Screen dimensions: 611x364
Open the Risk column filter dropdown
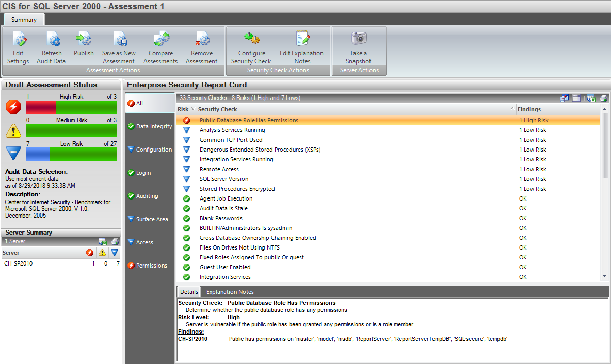tap(193, 109)
